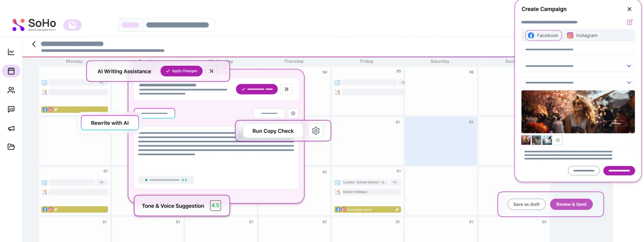
Task: Click the outlined button at Create Campaign bottom
Action: coord(584,171)
